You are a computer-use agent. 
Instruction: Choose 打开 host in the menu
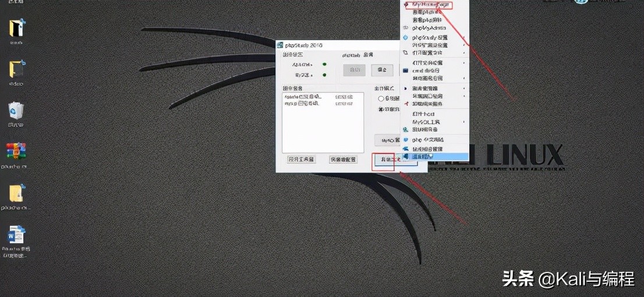tap(434, 114)
